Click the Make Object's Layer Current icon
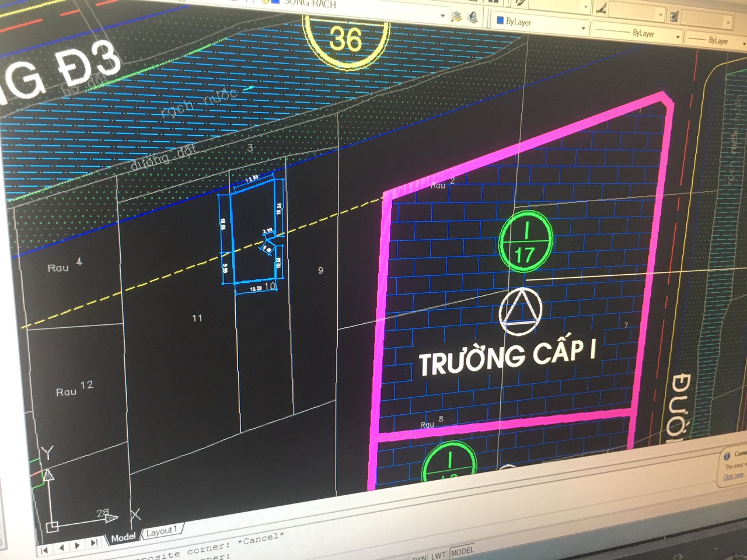This screenshot has width=747, height=560. point(456,16)
